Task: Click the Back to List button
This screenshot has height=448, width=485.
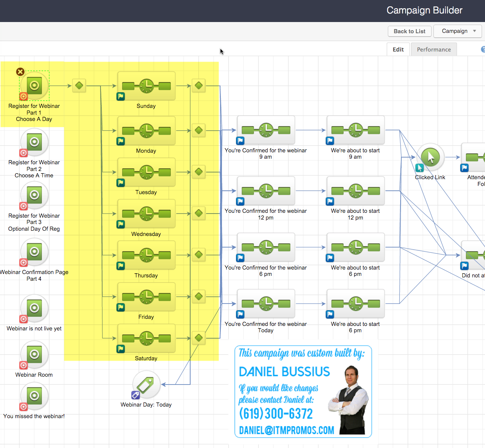Action: coord(409,31)
